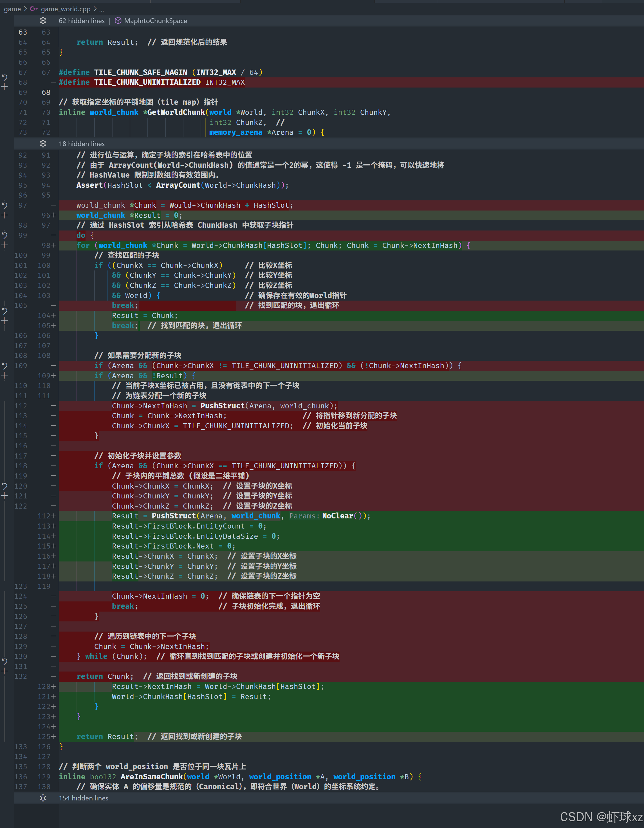644x828 pixels.
Task: Open the 'game' folder breadcrumb
Action: 12,9
